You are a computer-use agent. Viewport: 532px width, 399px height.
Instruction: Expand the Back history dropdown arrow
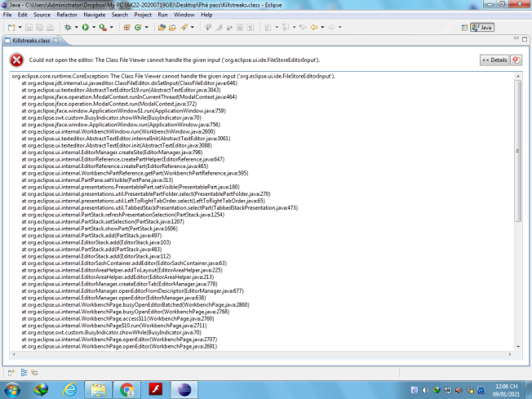322,27
